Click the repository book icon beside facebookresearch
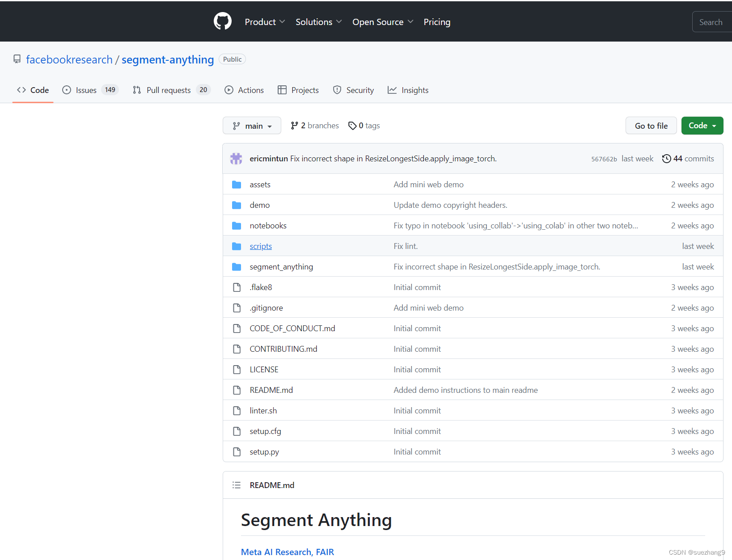This screenshot has width=732, height=560. click(x=17, y=59)
